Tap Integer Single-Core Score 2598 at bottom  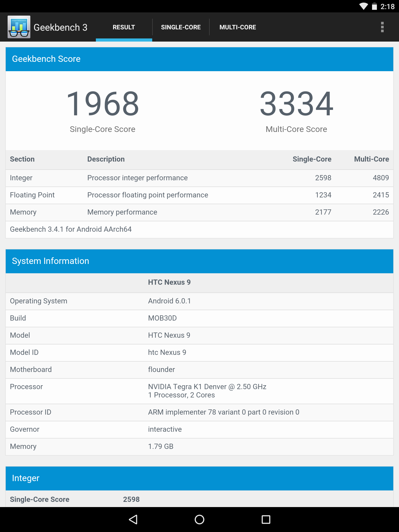[x=131, y=499]
